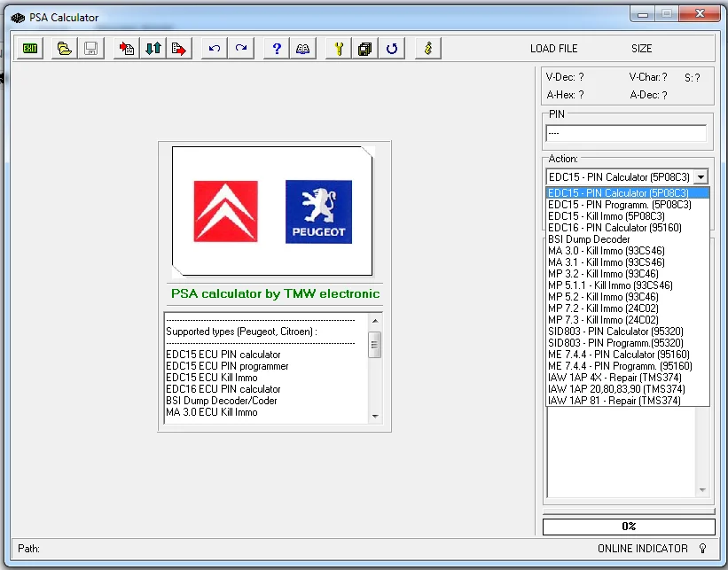Expand the Action combo box arrow

[701, 176]
